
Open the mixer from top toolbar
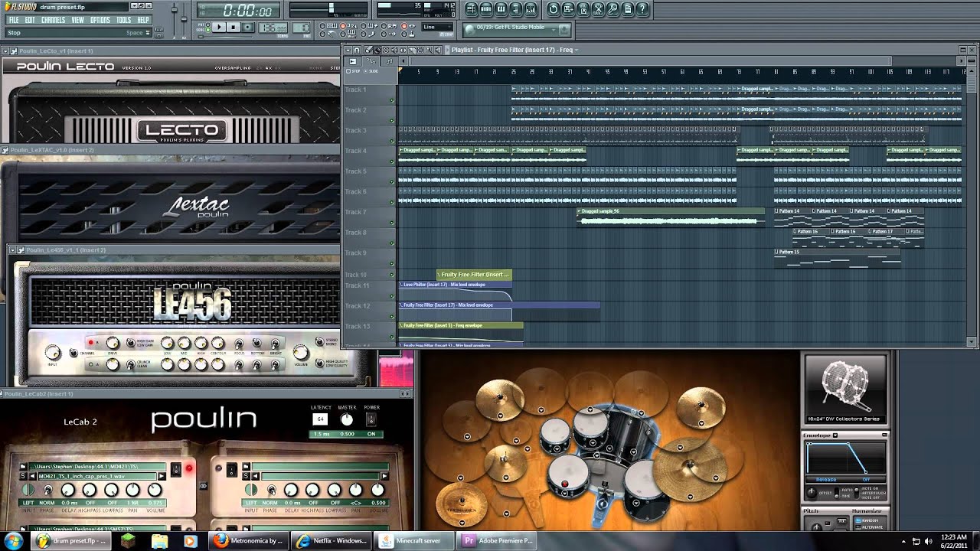tap(531, 9)
